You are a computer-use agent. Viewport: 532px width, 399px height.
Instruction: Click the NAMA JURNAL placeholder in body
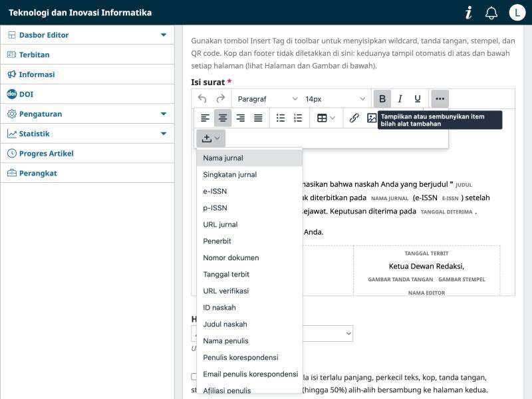click(390, 198)
